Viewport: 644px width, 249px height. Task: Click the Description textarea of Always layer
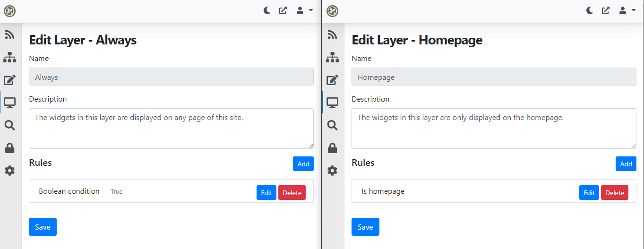[x=171, y=129]
